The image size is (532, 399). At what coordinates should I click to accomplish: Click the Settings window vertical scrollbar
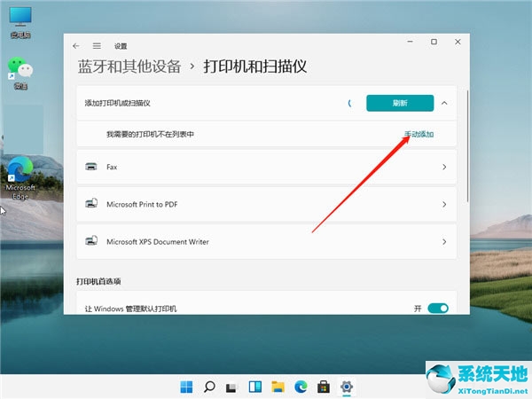coord(467,146)
